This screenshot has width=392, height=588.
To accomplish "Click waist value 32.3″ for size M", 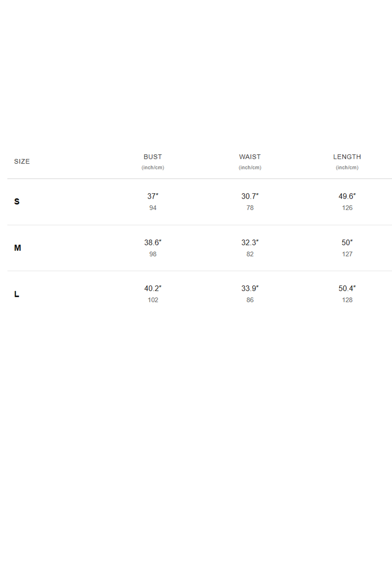I will pyautogui.click(x=250, y=242).
